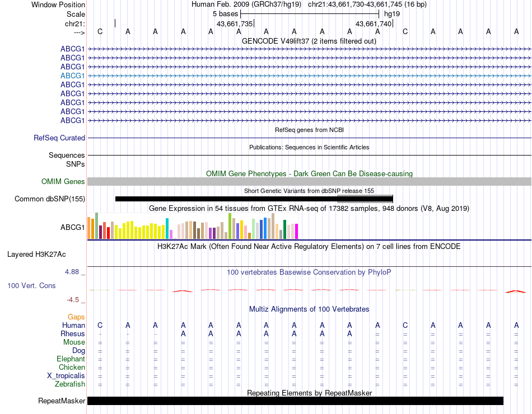Open Multiz Alignments of 100 Vertebrates title

pyautogui.click(x=309, y=309)
